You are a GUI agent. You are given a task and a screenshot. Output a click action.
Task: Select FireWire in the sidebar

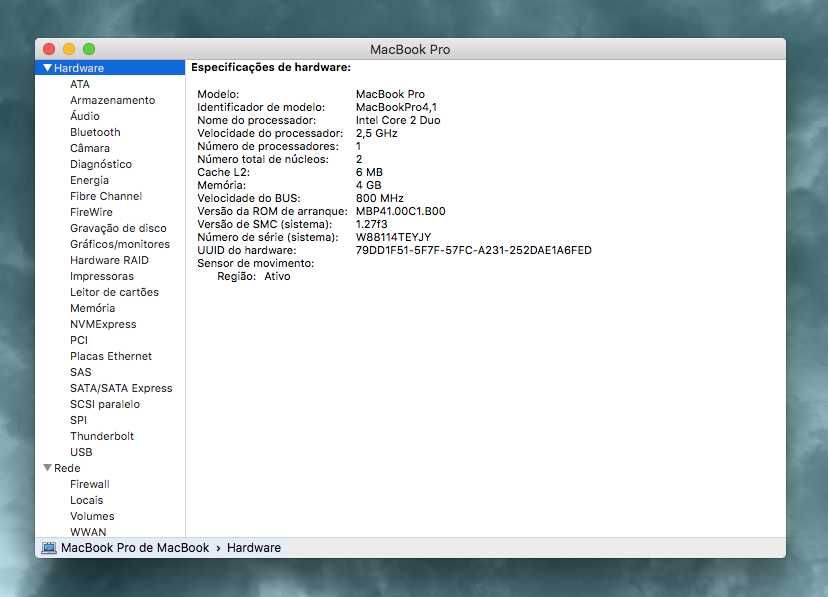pos(91,212)
